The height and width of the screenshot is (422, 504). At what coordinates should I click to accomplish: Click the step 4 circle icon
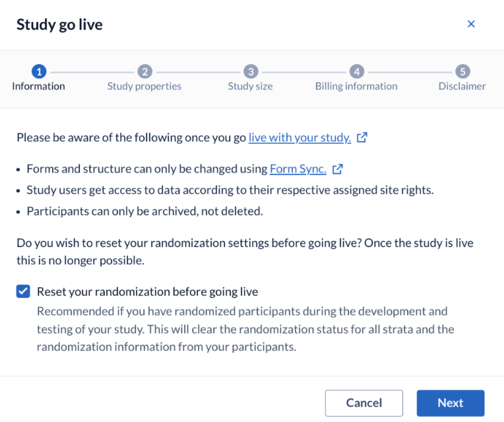pos(357,71)
